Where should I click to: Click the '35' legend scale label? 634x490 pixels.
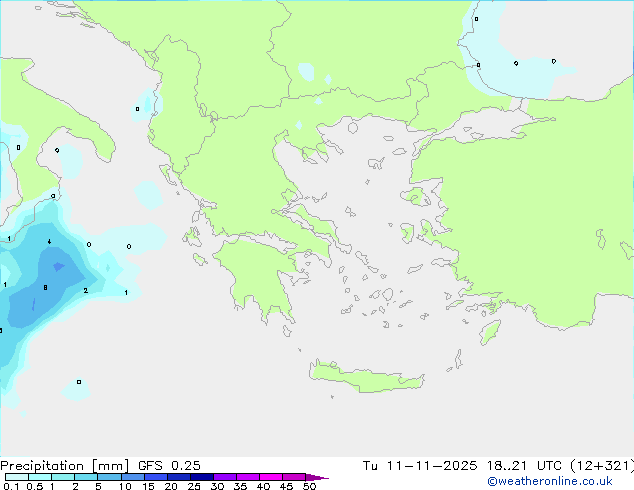click(x=240, y=486)
